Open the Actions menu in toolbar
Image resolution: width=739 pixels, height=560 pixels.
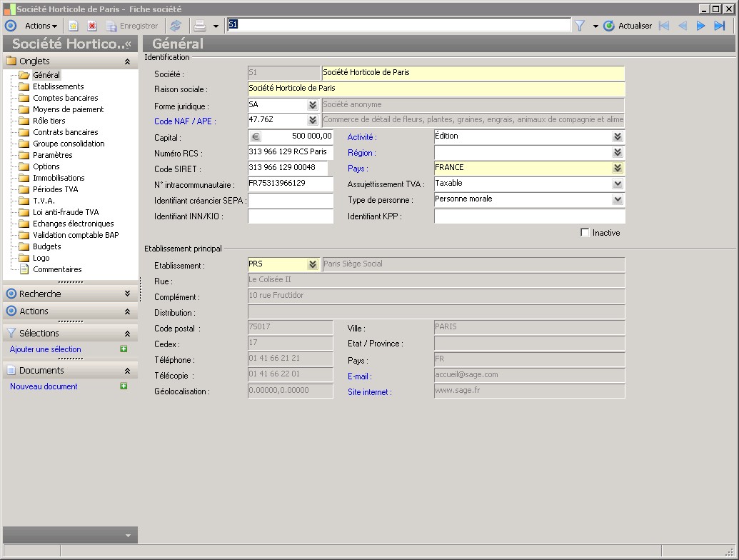click(x=41, y=26)
